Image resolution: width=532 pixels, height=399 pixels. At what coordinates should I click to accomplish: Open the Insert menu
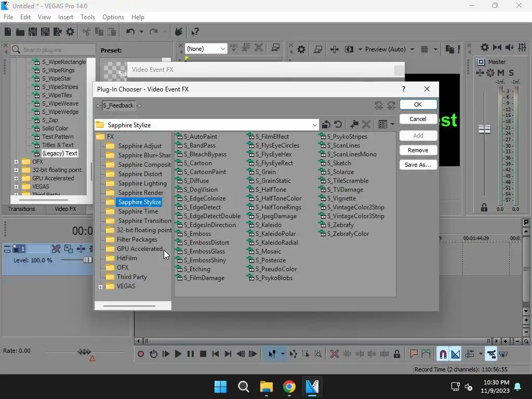click(65, 17)
